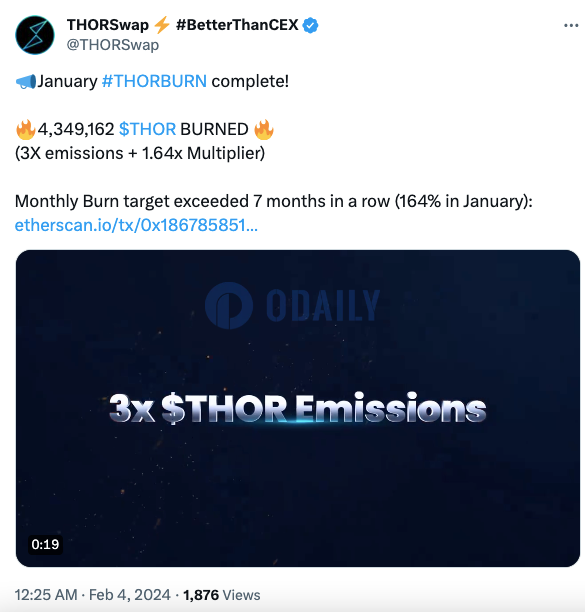Click the ODAILY watermark logo in video
The height and width of the screenshot is (612, 585).
click(292, 305)
